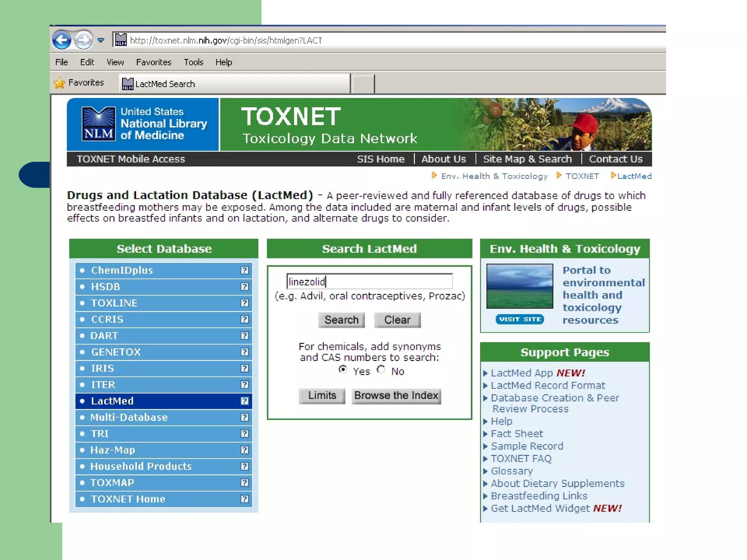Click the browser Back arrow button
The height and width of the screenshot is (560, 747).
pyautogui.click(x=61, y=40)
